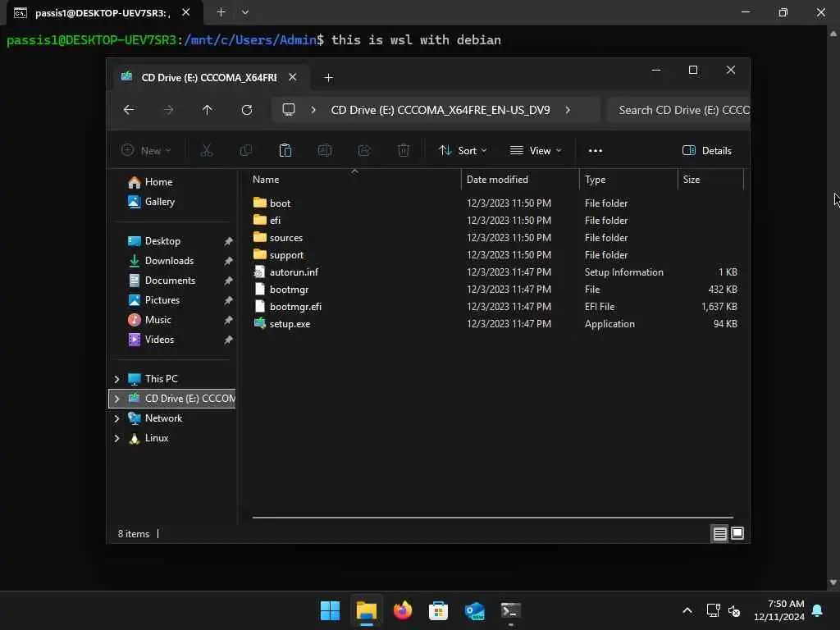Expand the This PC tree node
The image size is (840, 630).
click(116, 379)
